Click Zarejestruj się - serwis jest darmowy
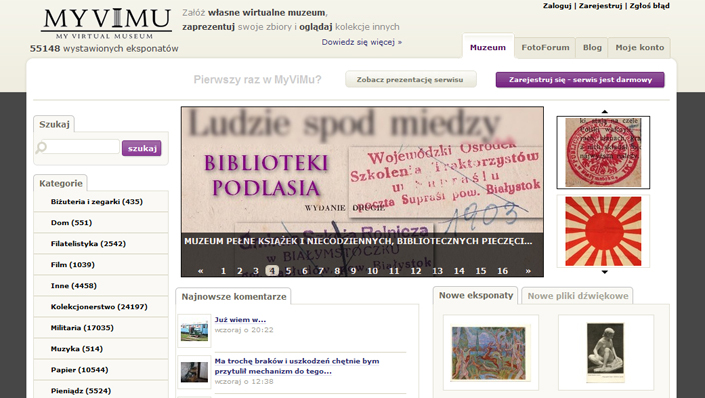 (x=580, y=80)
